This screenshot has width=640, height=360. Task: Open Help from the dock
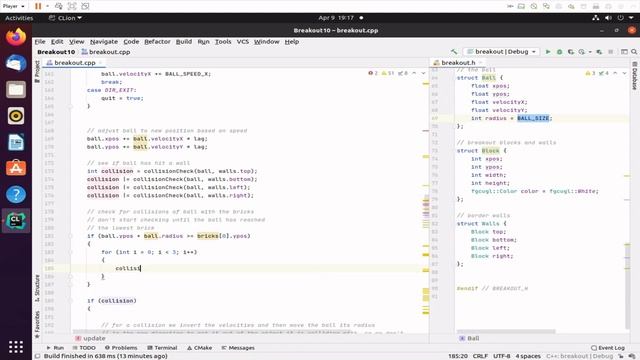tap(16, 195)
